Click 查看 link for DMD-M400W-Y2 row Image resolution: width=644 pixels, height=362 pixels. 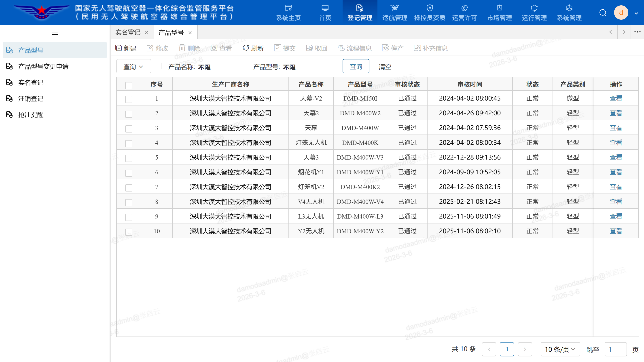click(x=616, y=231)
